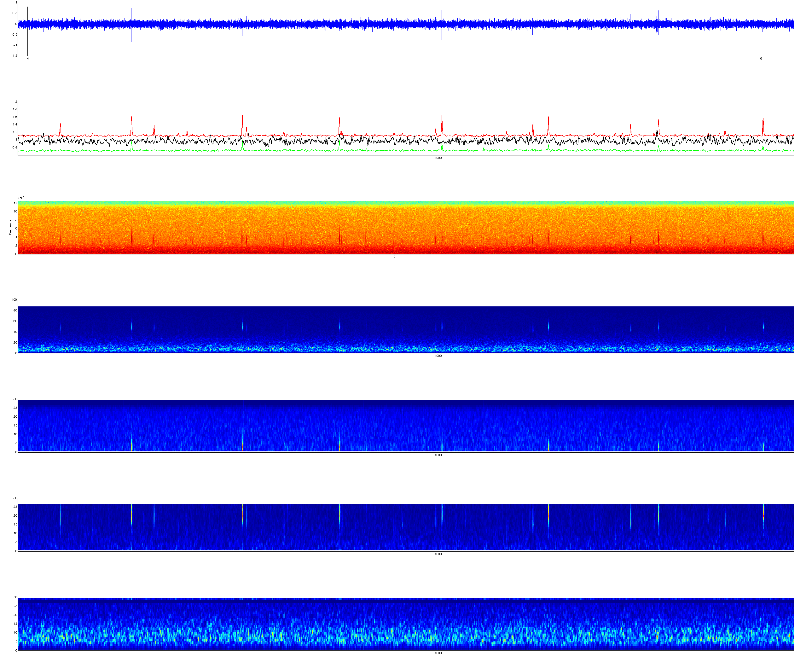Click the "4" x-axis tick label under the waveform
Image resolution: width=812 pixels, height=661 pixels.
[x=28, y=59]
